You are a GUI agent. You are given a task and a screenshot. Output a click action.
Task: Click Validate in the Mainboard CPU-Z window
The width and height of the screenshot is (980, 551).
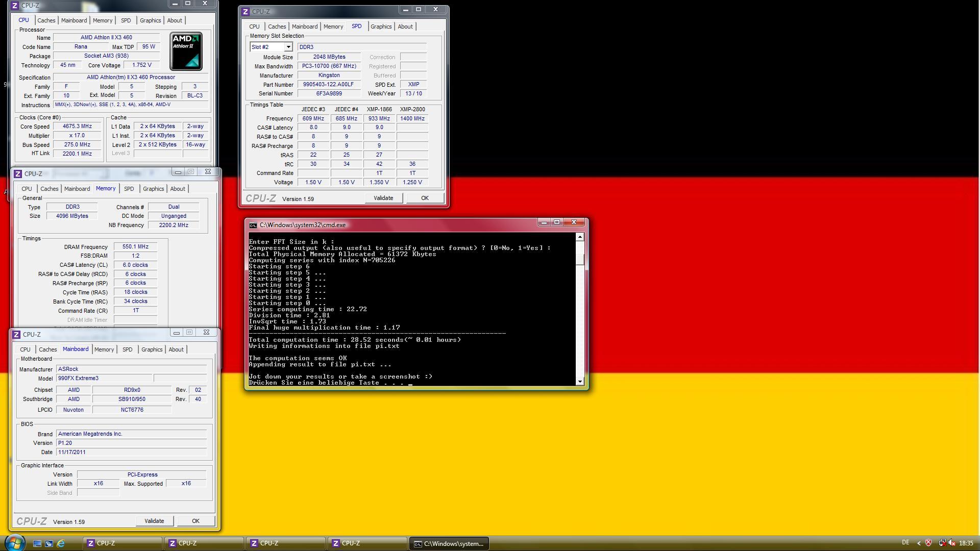pyautogui.click(x=154, y=521)
